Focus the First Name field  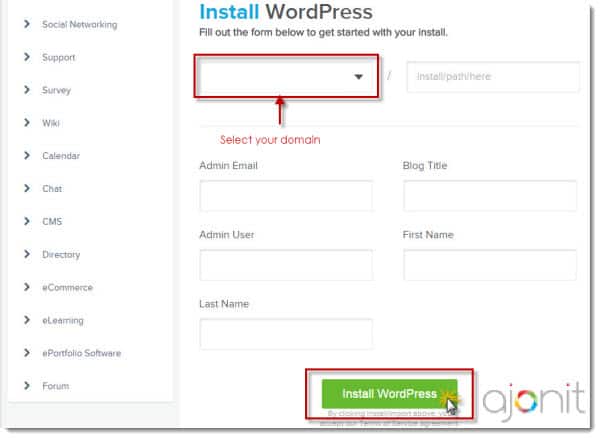[490, 265]
